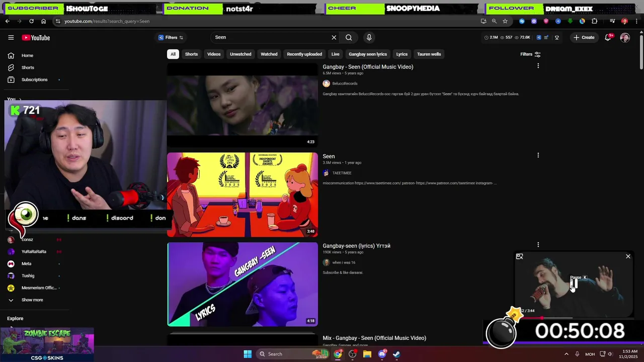
Task: Open Steam from the taskbar
Action: (x=396, y=354)
